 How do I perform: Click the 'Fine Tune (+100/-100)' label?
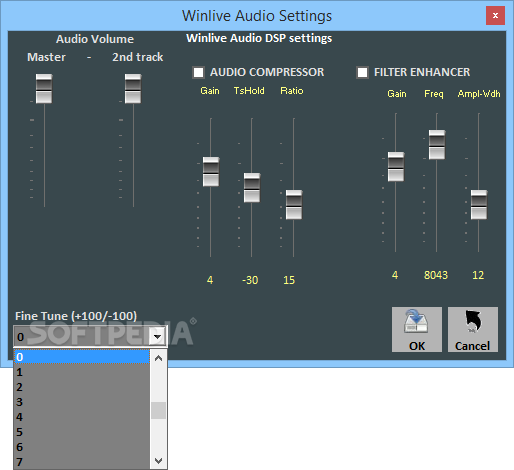pyautogui.click(x=76, y=316)
